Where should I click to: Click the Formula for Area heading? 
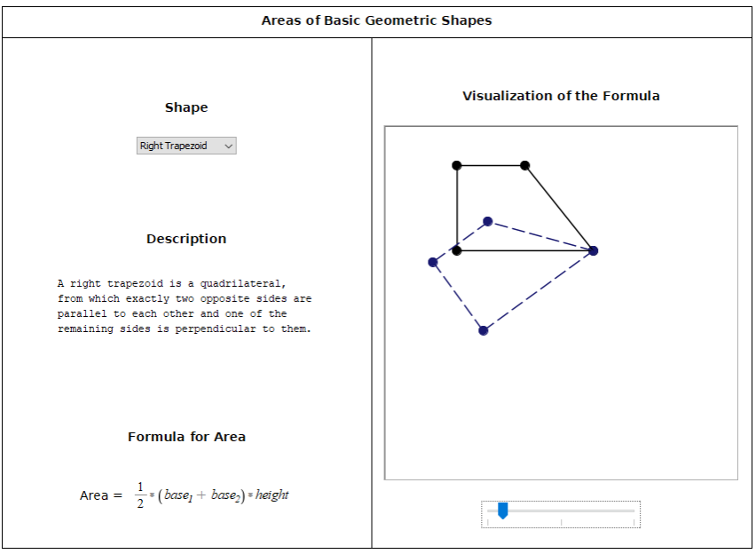point(186,437)
